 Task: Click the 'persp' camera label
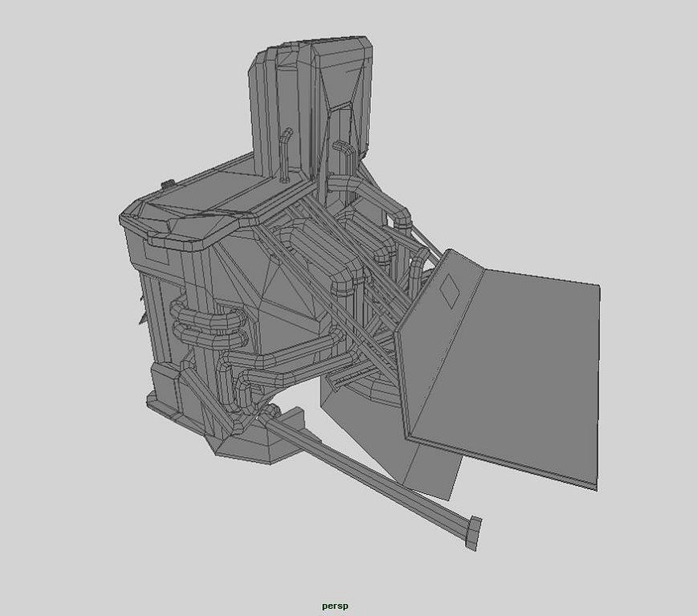(x=335, y=606)
